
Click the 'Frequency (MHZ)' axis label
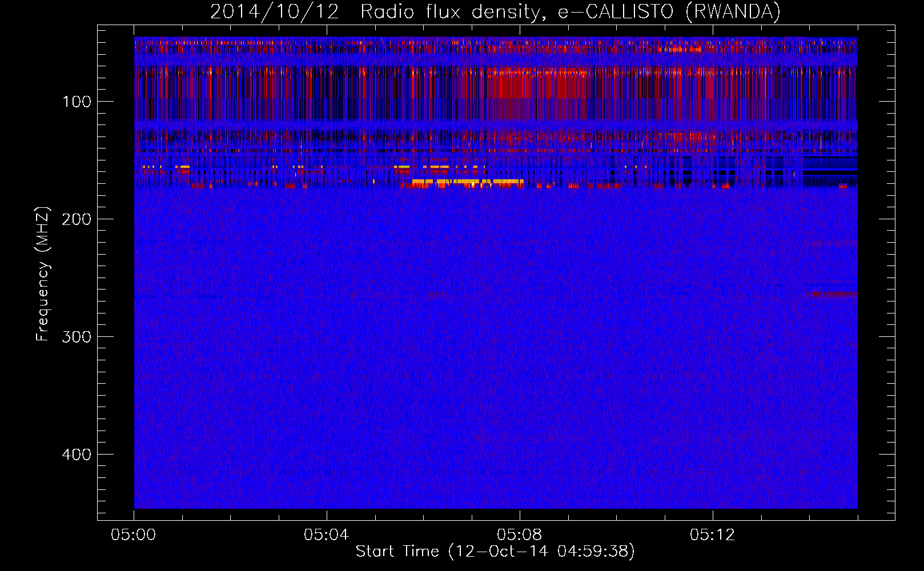point(43,274)
